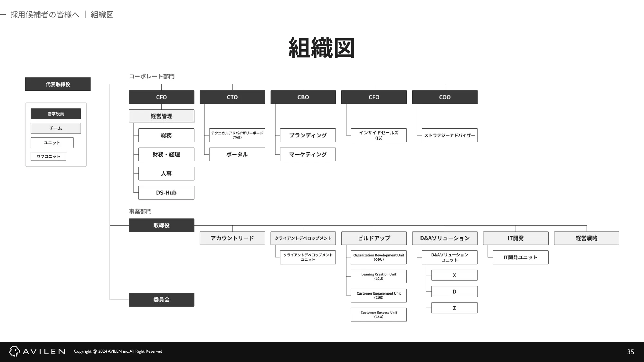Click the CFO department box in コーポレート部門
This screenshot has height=362, width=644.
[161, 97]
